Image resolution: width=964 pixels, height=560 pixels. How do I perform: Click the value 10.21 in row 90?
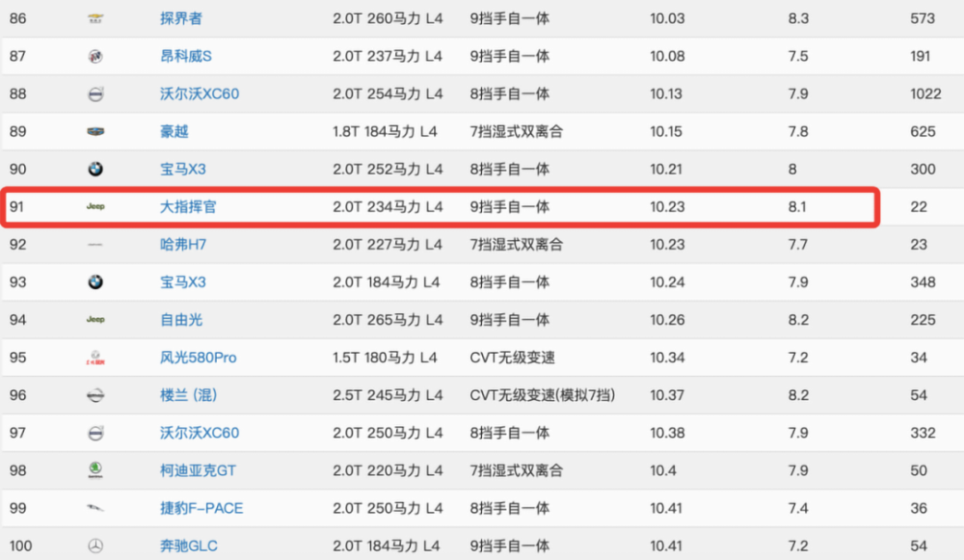coord(666,169)
